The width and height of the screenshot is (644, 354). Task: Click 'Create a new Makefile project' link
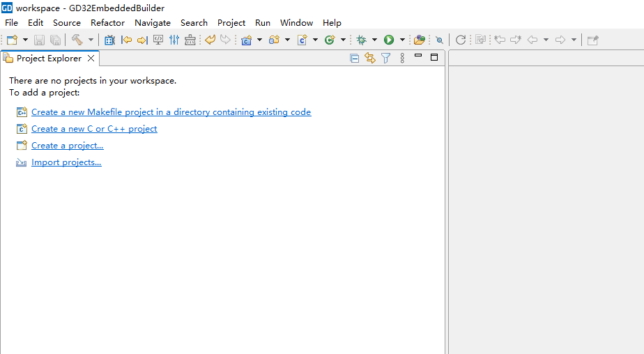click(x=171, y=112)
